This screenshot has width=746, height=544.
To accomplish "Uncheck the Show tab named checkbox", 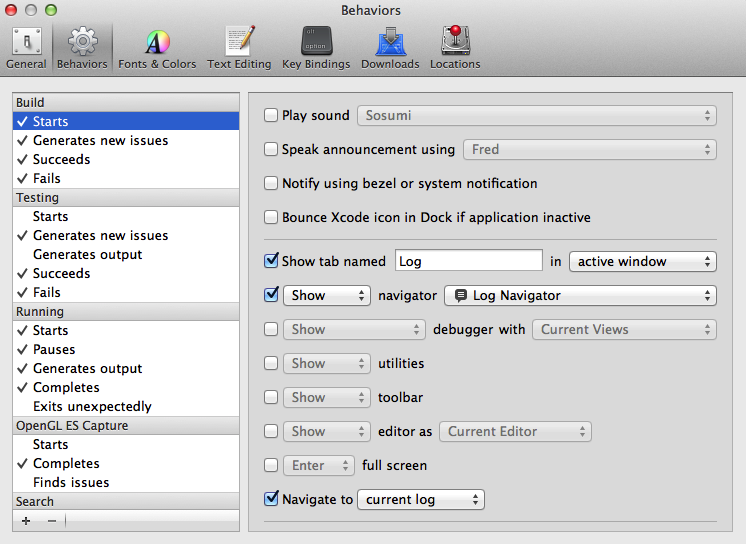I will point(271,262).
